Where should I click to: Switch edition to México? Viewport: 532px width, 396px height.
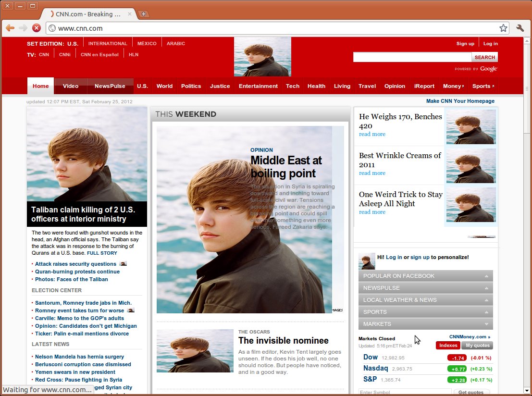click(147, 43)
